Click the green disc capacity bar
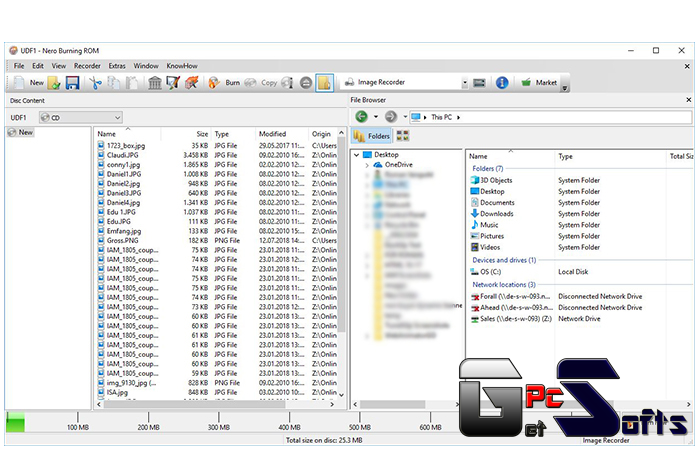The width and height of the screenshot is (700, 450). click(15, 422)
